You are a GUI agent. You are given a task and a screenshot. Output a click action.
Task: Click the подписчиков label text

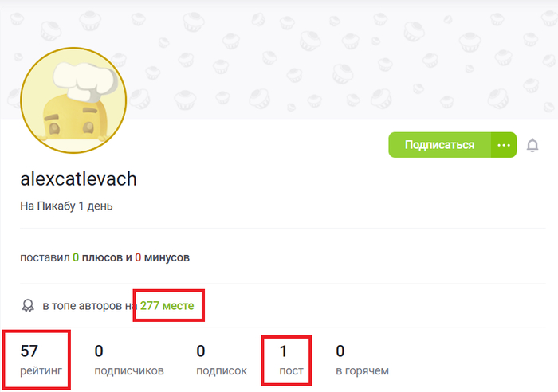pos(129,370)
